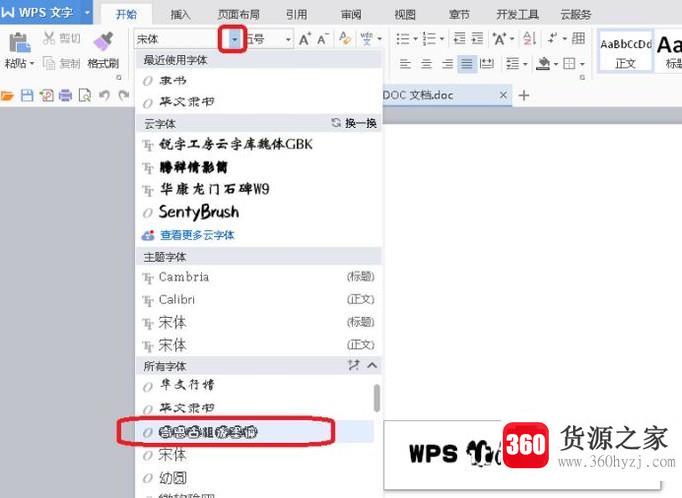Open the borders dropdown arrow
This screenshot has width=682, height=498.
point(582,64)
